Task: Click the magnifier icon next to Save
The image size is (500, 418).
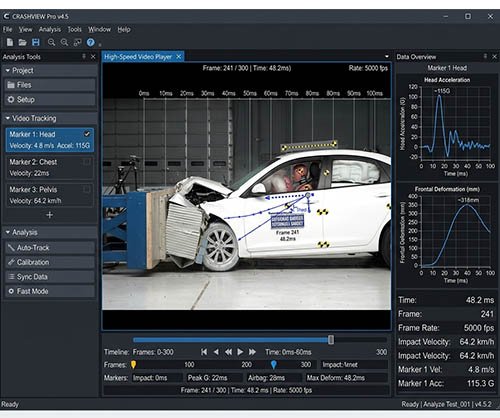Action: (x=51, y=42)
